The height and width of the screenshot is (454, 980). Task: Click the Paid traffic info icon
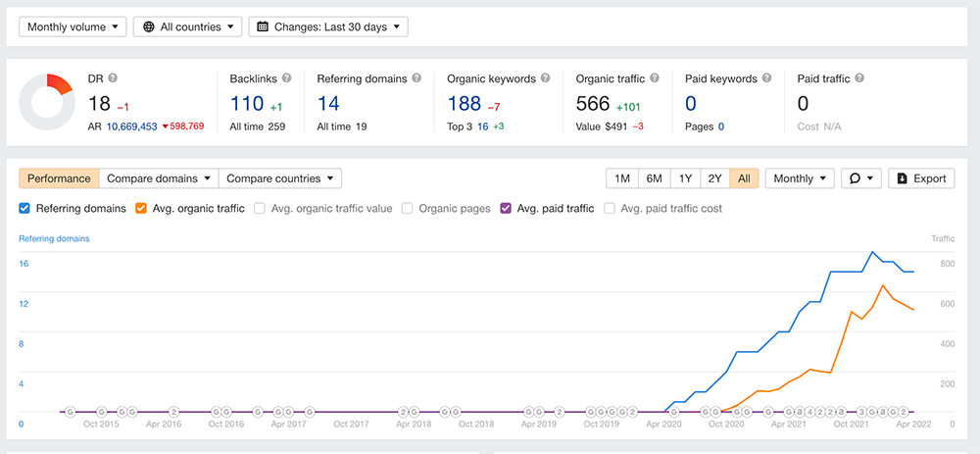point(858,78)
